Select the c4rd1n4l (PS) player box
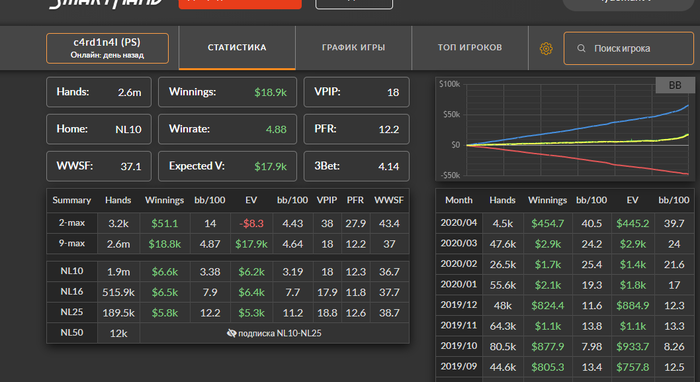The image size is (700, 382). 107,48
